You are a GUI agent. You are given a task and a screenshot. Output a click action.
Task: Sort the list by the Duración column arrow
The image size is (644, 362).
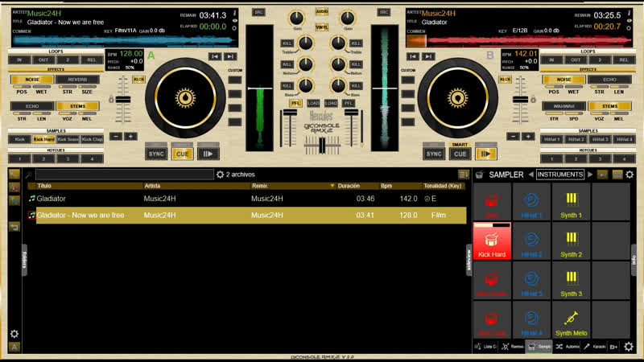332,186
